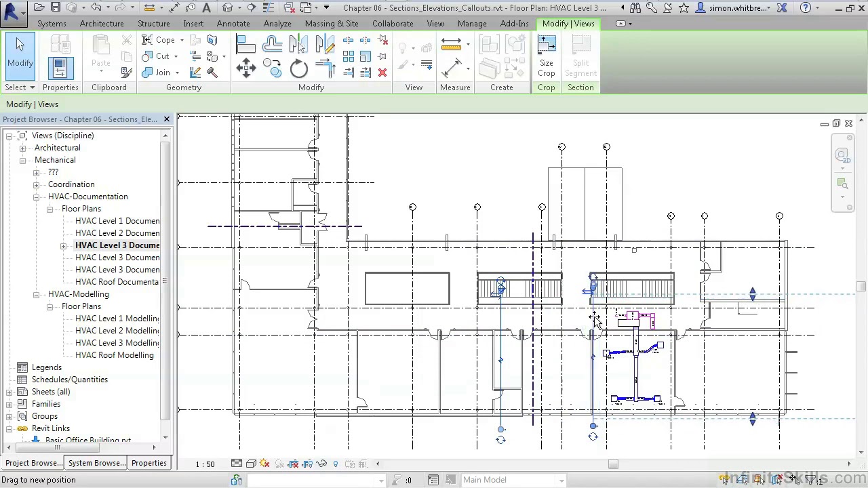Toggle Show Crop Region in view bar
This screenshot has height=488, width=868.
307,464
